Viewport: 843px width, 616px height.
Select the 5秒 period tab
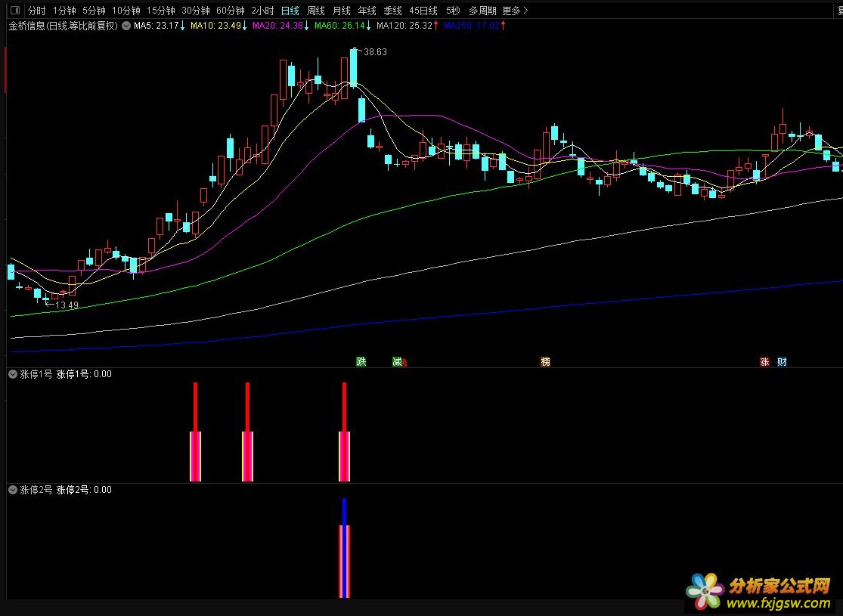point(453,11)
